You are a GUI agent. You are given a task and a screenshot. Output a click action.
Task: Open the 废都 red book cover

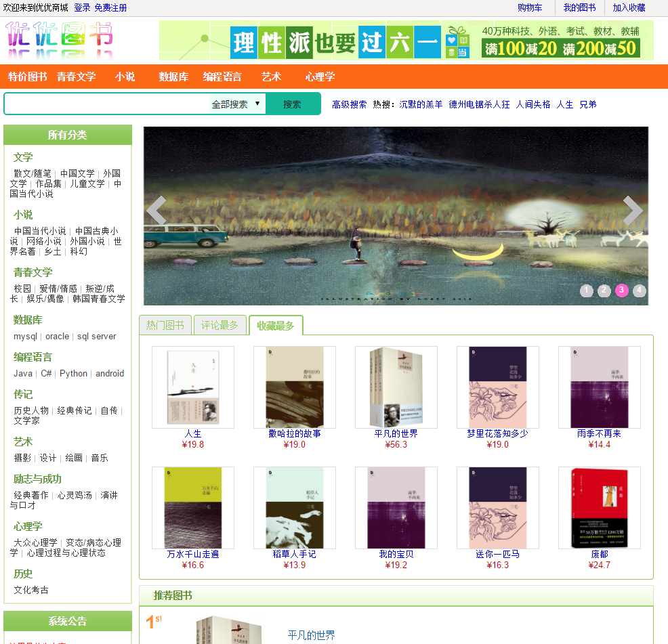point(600,508)
